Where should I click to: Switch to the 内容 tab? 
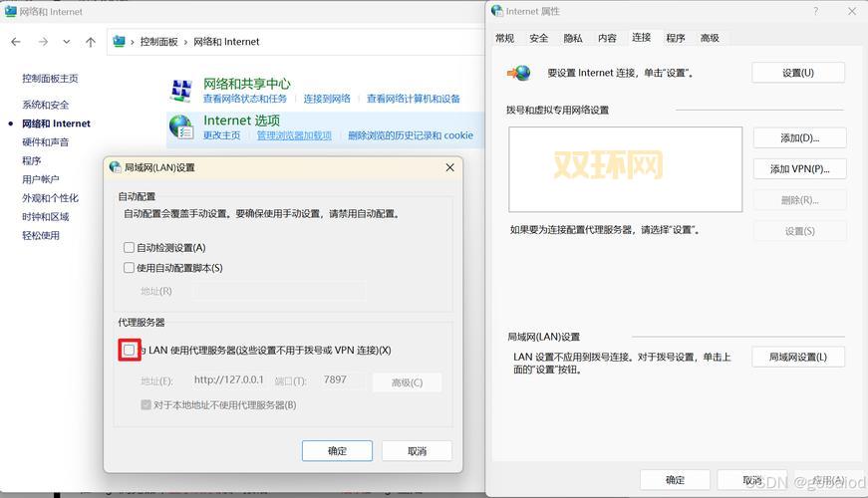(x=607, y=38)
